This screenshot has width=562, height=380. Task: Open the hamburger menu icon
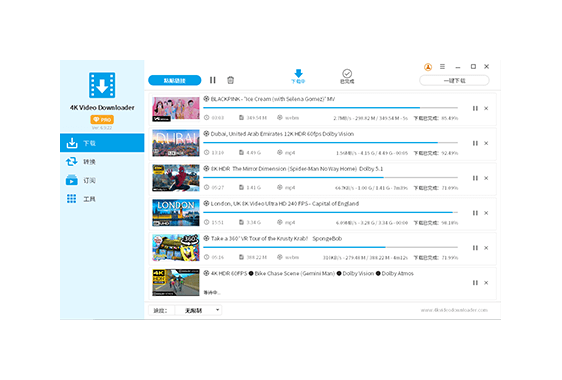(442, 67)
